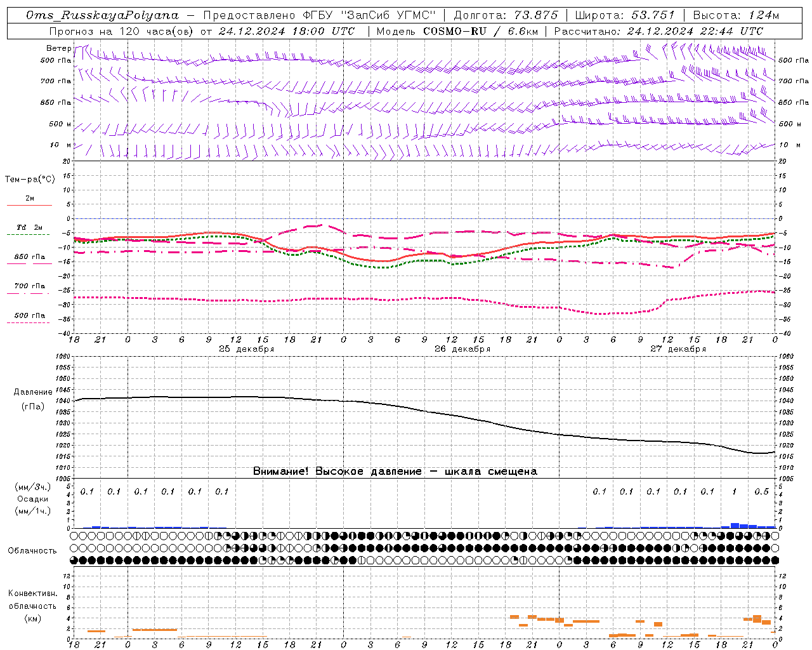Screen dimensions: 812x650
Task: Click the '(км)' convective cloud unit label
Action: [x=33, y=618]
